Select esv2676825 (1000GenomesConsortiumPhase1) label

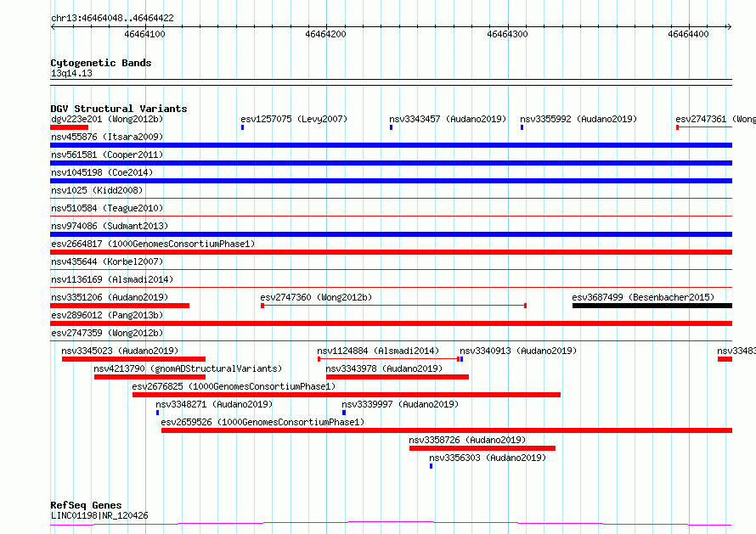(x=234, y=386)
